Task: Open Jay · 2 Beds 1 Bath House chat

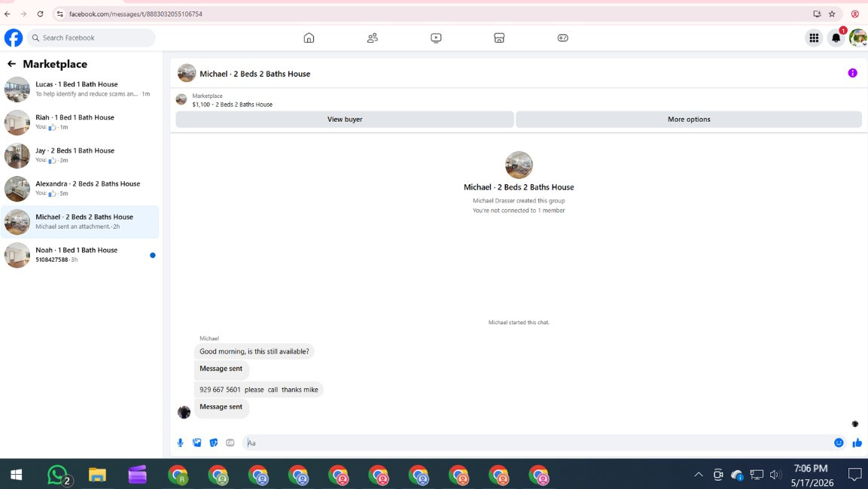Action: point(80,156)
